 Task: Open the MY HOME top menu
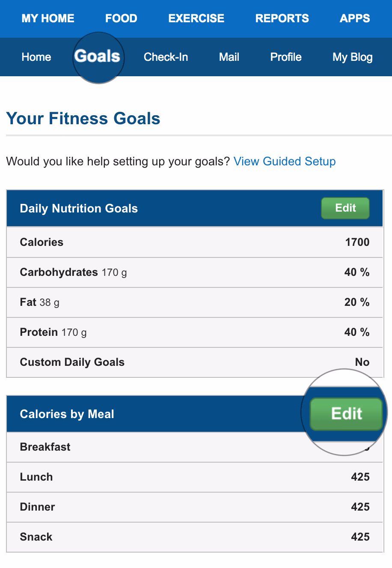(x=48, y=18)
